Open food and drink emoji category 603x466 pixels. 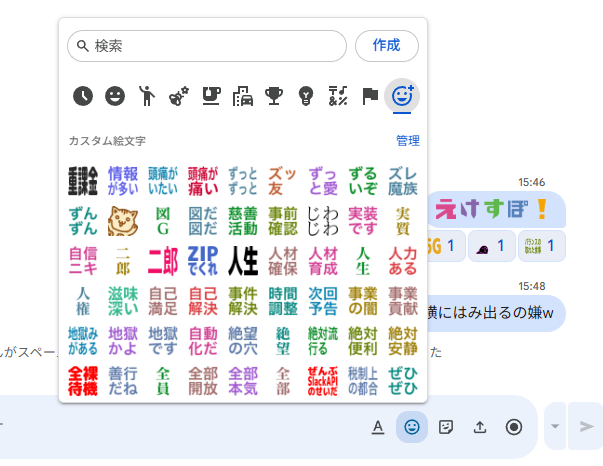pyautogui.click(x=211, y=96)
